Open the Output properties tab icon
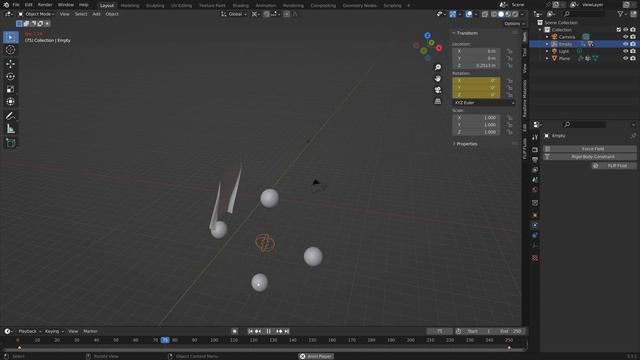 click(x=535, y=160)
